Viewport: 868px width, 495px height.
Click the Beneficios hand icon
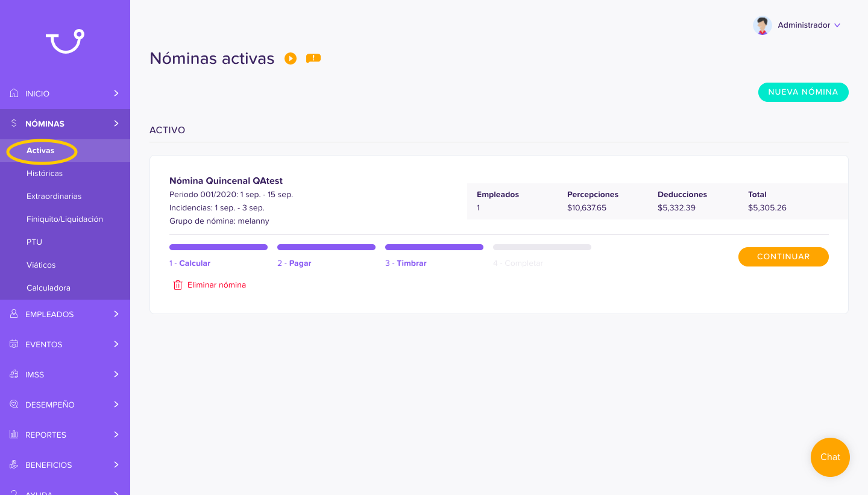pos(14,465)
